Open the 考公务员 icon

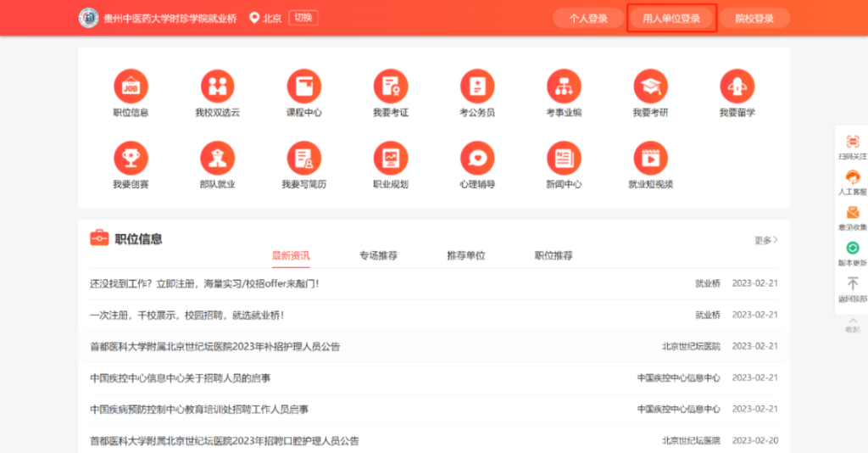click(x=477, y=87)
